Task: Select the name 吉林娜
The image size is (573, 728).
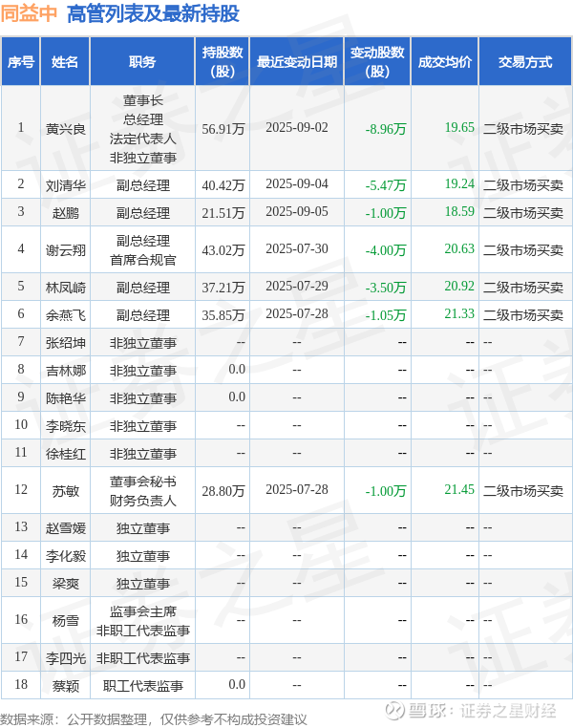Action: click(66, 371)
